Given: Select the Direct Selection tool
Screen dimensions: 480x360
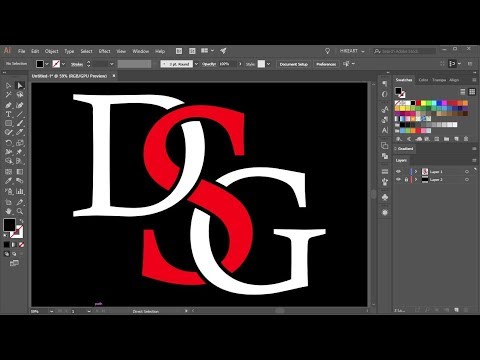Looking at the screenshot, I should [20, 86].
